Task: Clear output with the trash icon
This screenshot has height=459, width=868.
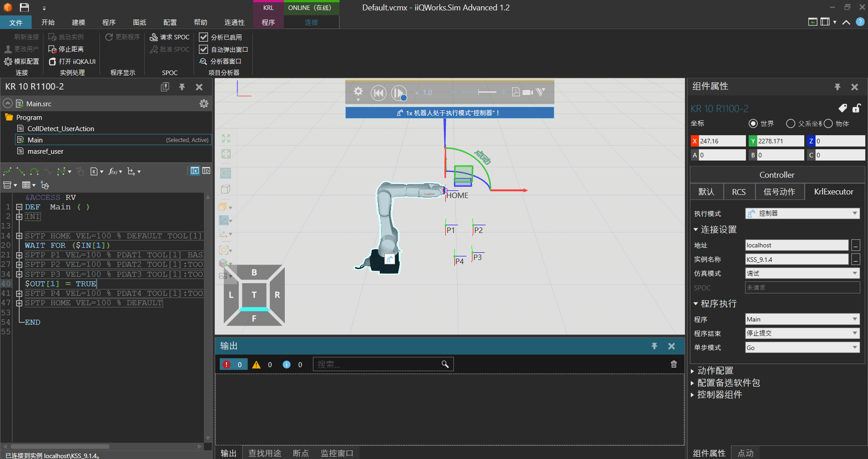Action: coord(674,364)
